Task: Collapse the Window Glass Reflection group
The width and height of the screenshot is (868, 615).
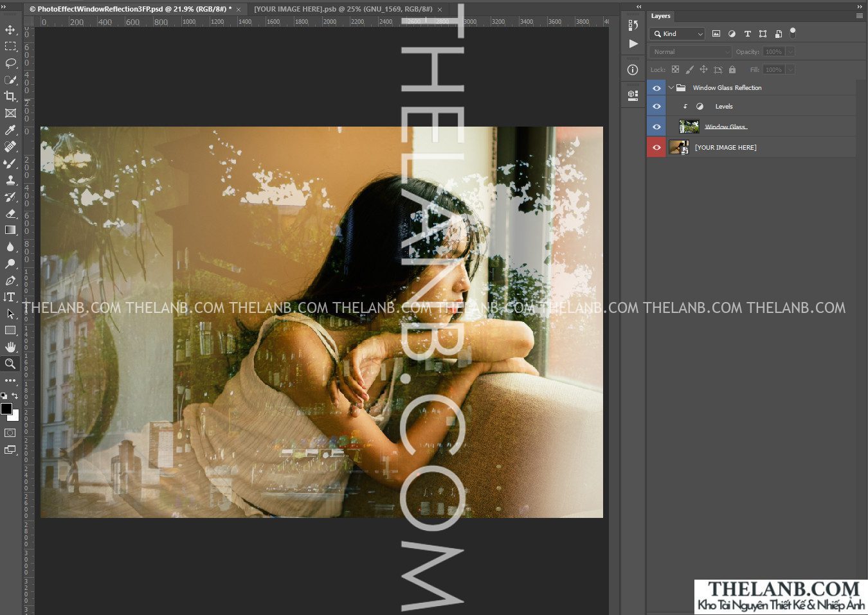Action: (x=671, y=88)
